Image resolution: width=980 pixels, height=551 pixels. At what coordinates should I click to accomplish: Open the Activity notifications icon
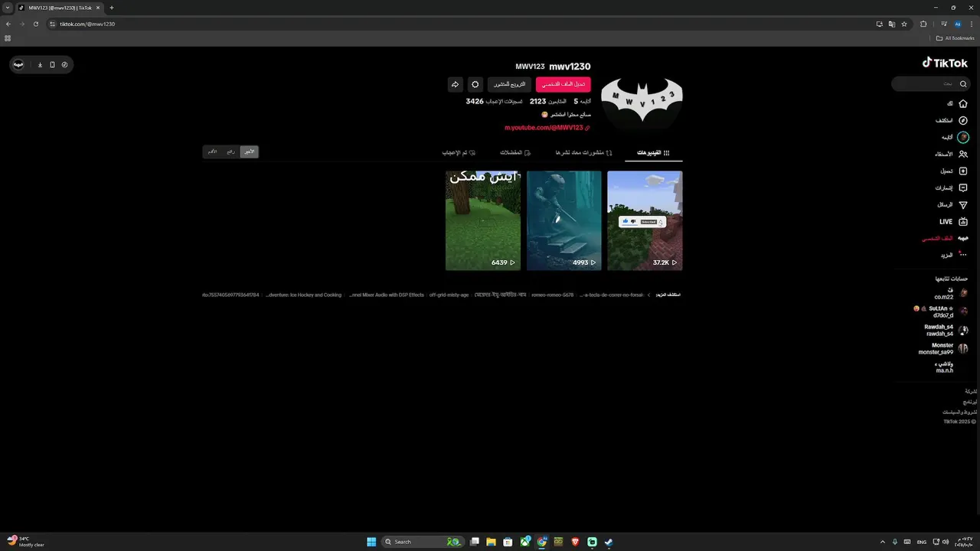point(963,187)
